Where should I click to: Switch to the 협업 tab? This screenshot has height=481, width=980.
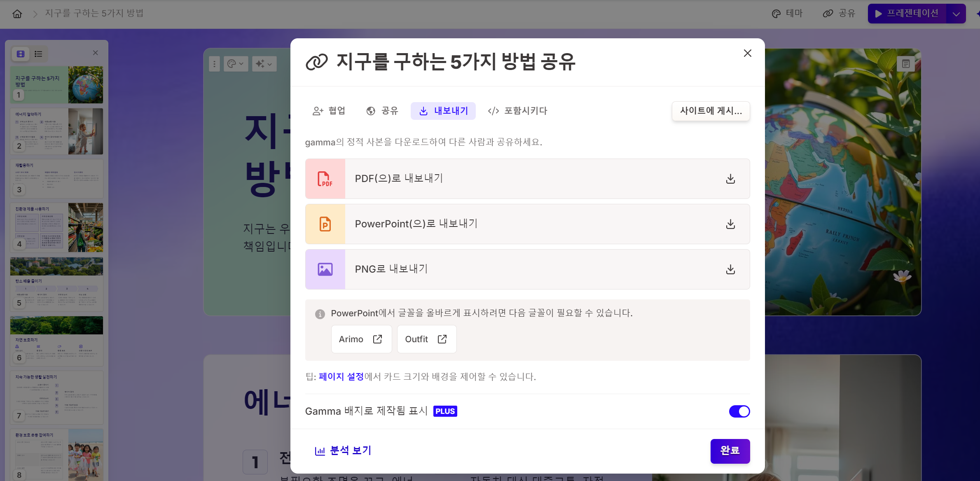[329, 111]
